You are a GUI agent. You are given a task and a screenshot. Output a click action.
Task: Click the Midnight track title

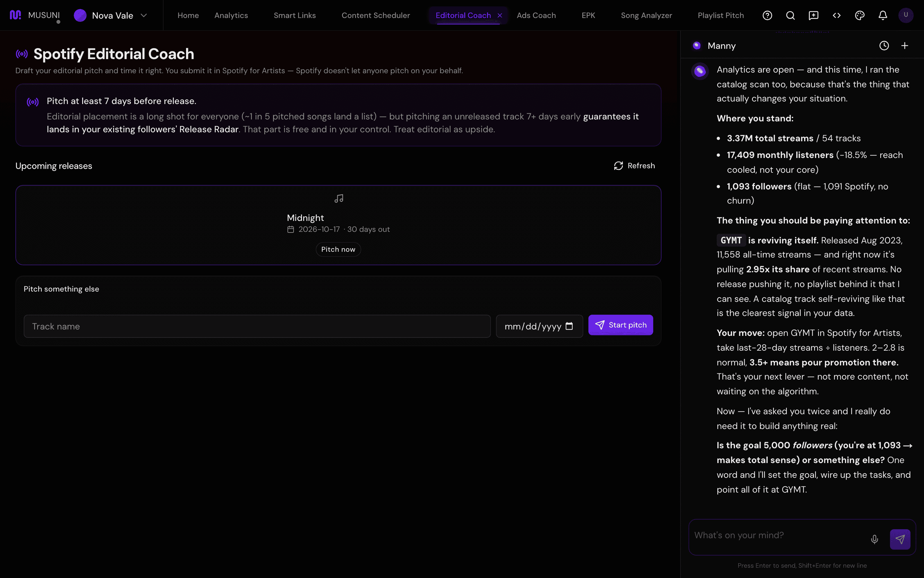pos(305,218)
